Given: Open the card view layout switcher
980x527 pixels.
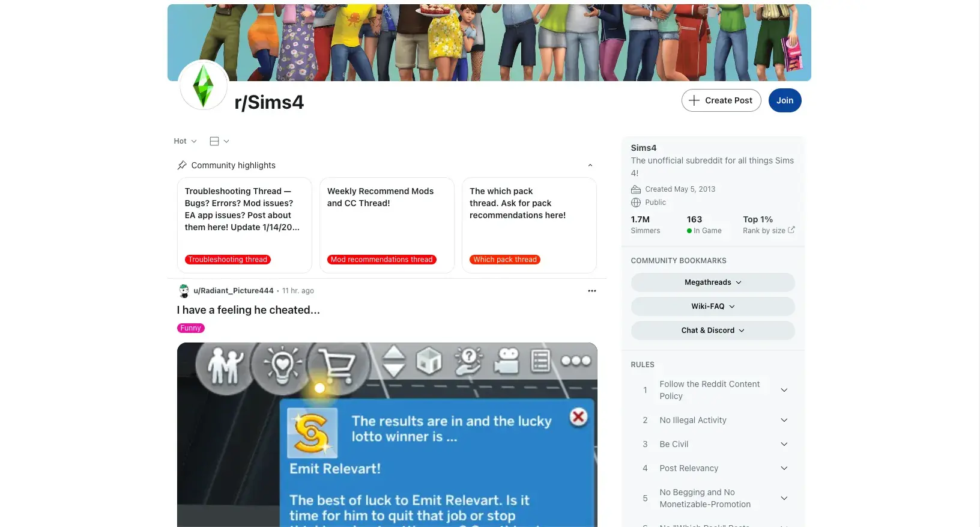Looking at the screenshot, I should point(219,141).
